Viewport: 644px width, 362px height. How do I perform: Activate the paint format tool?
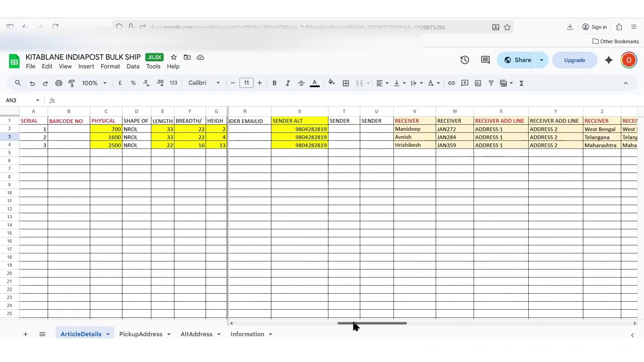[71, 83]
